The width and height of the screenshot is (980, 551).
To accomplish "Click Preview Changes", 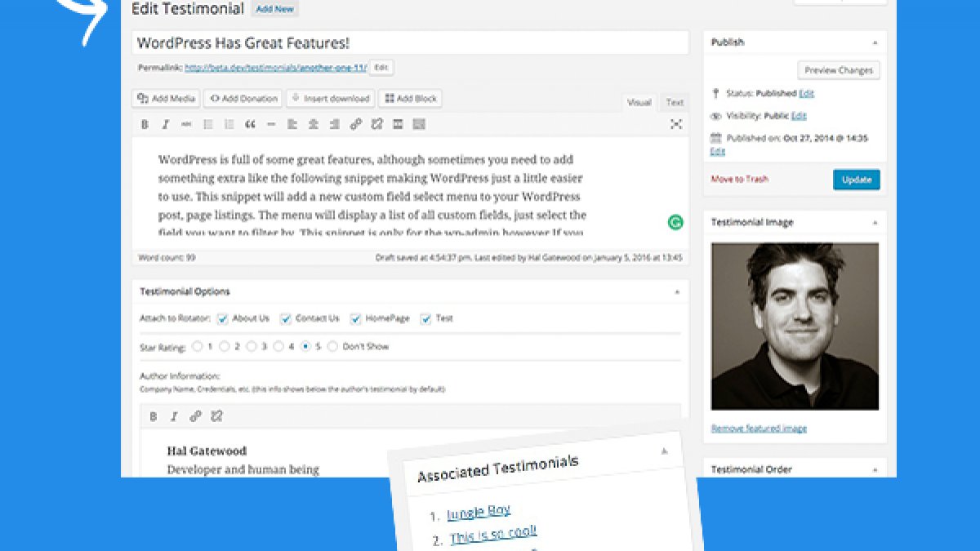I will tap(839, 70).
